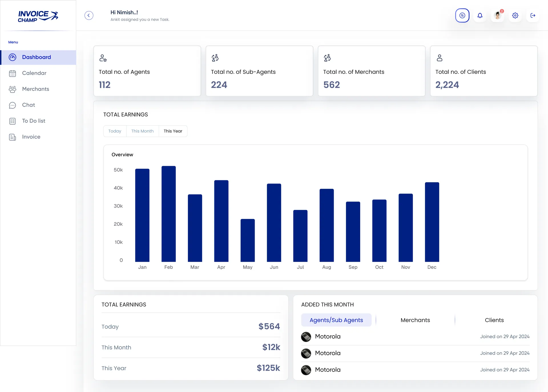Click 'Ankit assigned you a new Task.' message

click(x=140, y=20)
